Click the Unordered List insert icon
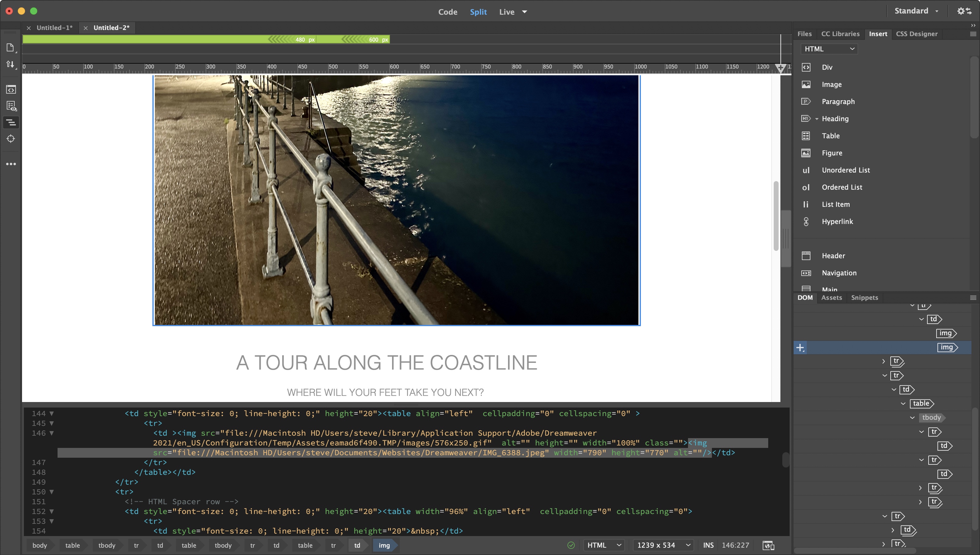980x555 pixels. (807, 170)
